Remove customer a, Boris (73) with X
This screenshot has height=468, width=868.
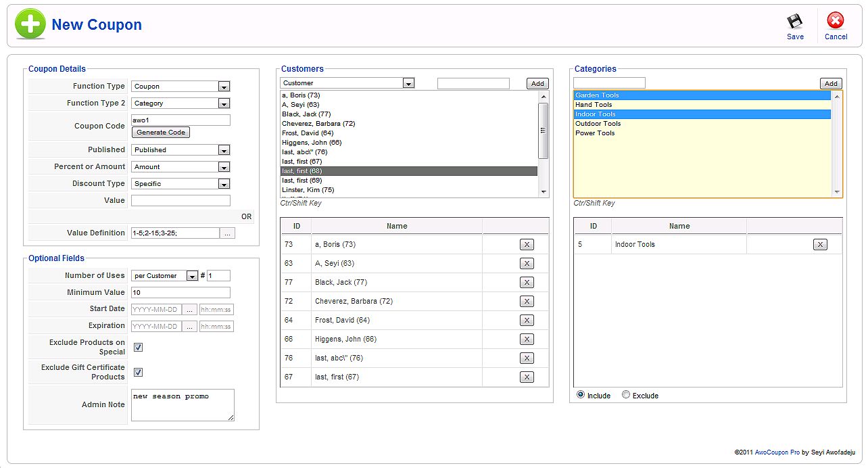pos(527,244)
